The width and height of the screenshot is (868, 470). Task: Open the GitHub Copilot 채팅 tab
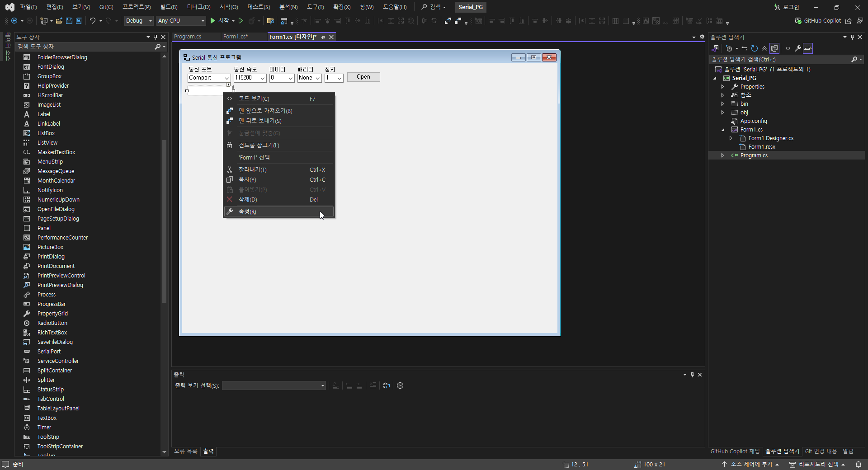pyautogui.click(x=735, y=451)
